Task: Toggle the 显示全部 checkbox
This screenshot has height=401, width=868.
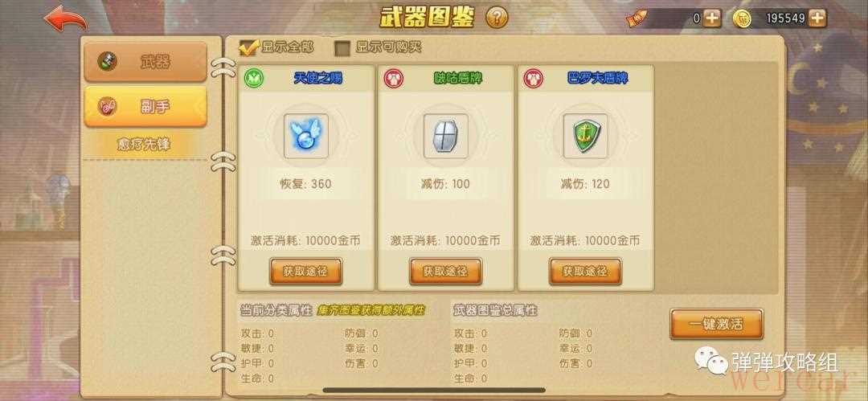Action: tap(248, 47)
